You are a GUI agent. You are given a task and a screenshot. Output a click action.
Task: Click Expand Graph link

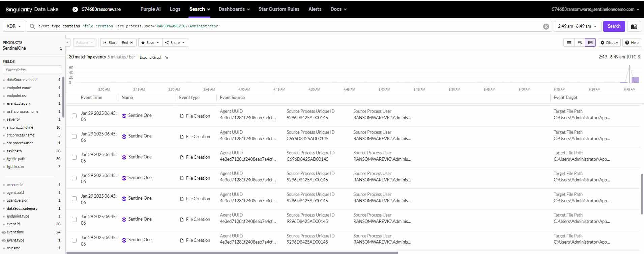[154, 57]
